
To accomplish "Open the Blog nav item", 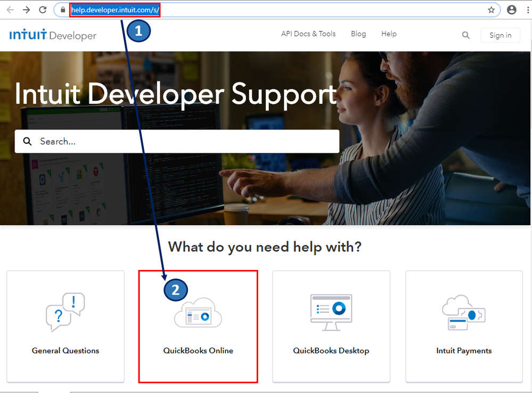I will click(x=358, y=34).
